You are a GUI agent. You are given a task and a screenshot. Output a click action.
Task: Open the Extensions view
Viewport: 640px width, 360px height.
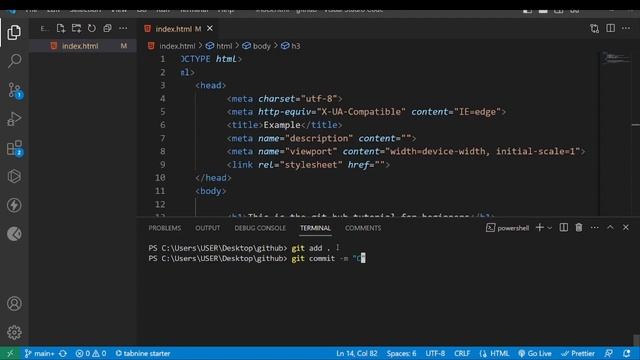coord(15,148)
